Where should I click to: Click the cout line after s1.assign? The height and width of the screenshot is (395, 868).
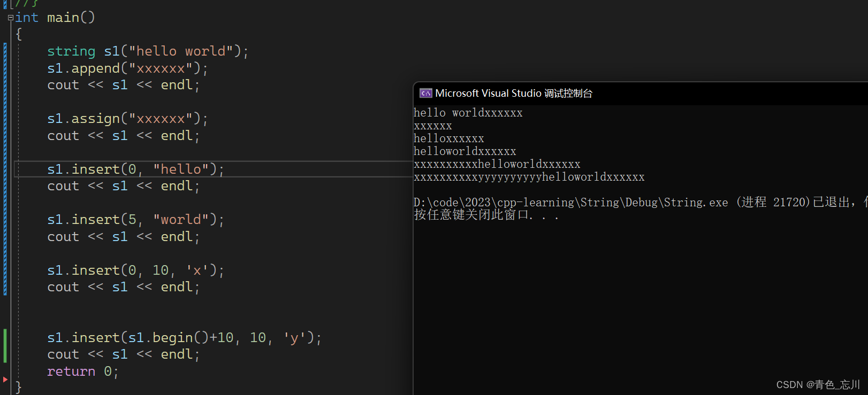[x=123, y=136]
